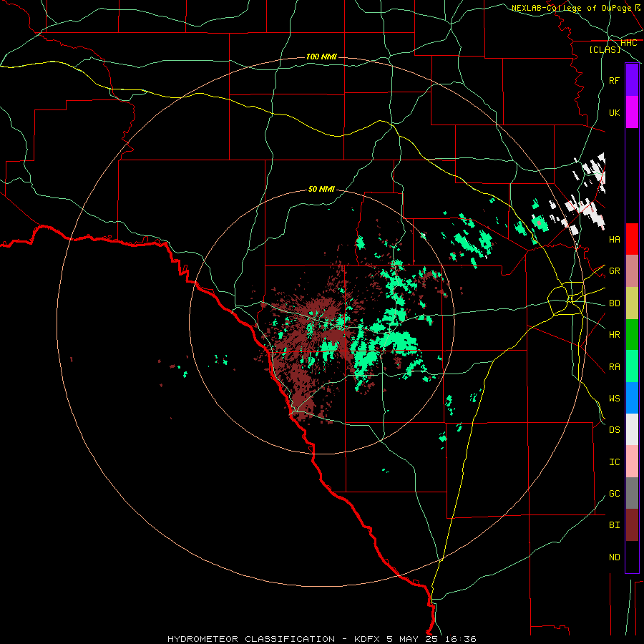Click the HA red legend swatch
Screen dimensions: 644x644
click(x=632, y=239)
